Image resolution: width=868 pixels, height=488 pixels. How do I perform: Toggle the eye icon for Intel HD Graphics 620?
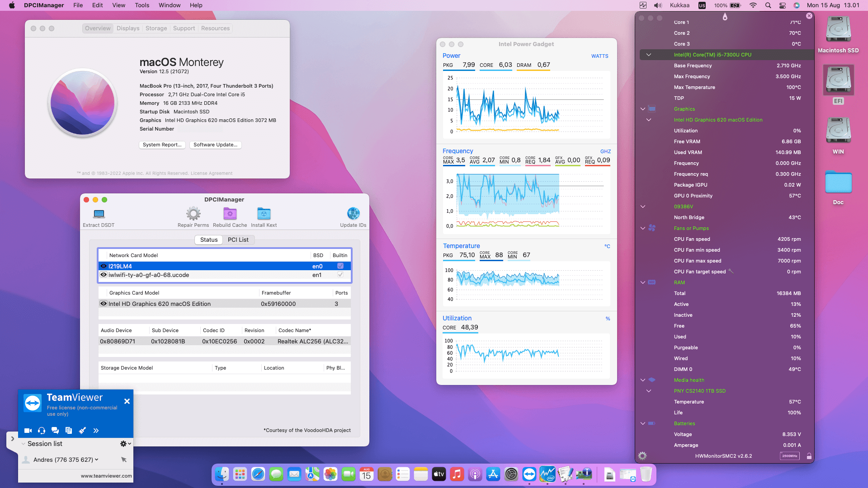[103, 304]
